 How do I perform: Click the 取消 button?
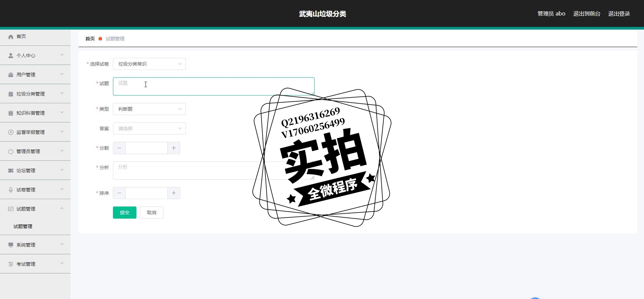(x=152, y=213)
